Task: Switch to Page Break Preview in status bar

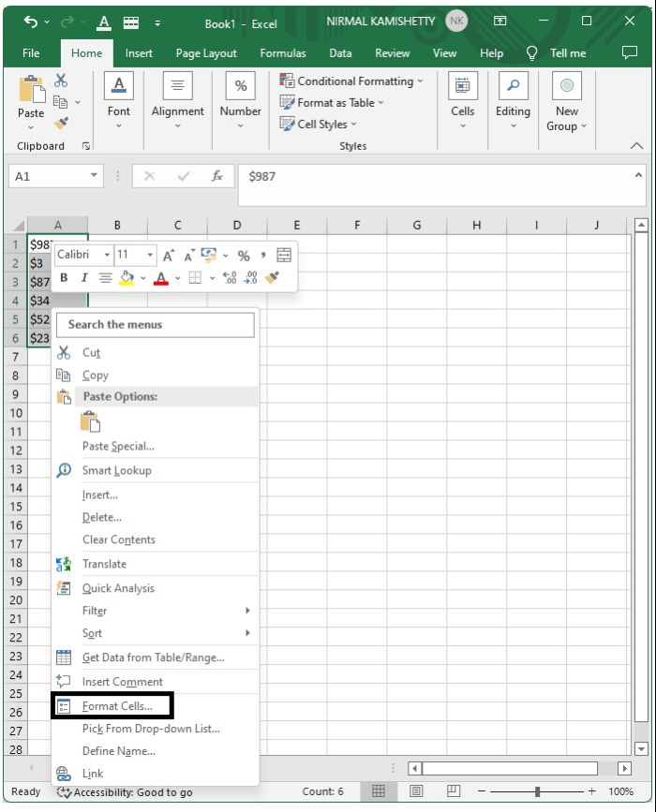Action: [x=454, y=790]
